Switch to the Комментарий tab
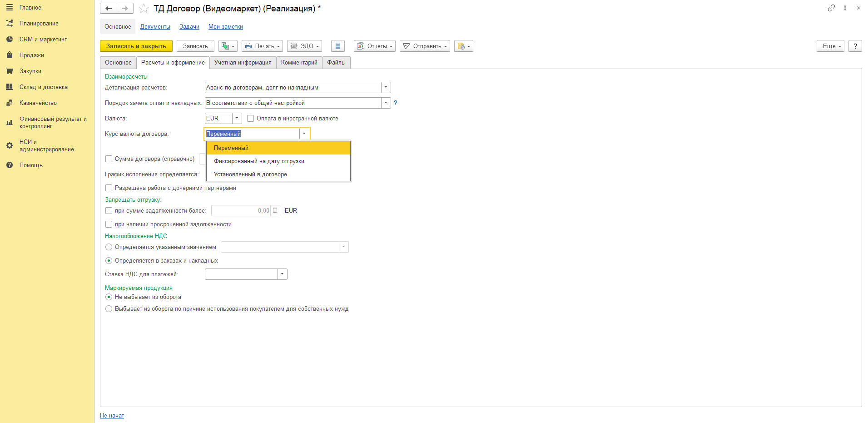 coord(299,63)
